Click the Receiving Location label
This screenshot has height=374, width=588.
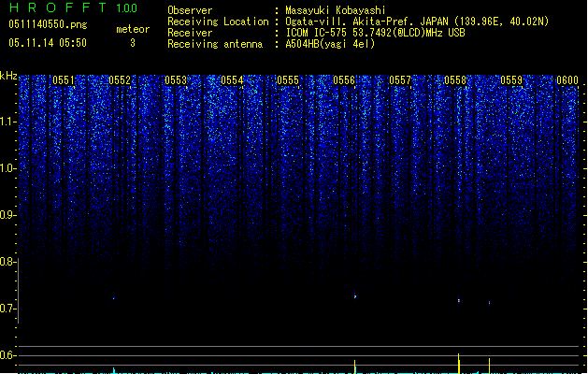(x=218, y=22)
